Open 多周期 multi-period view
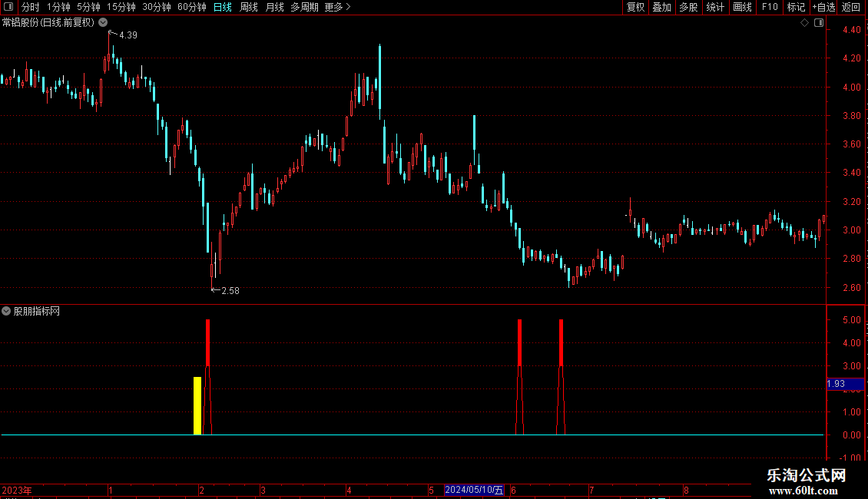 (304, 7)
